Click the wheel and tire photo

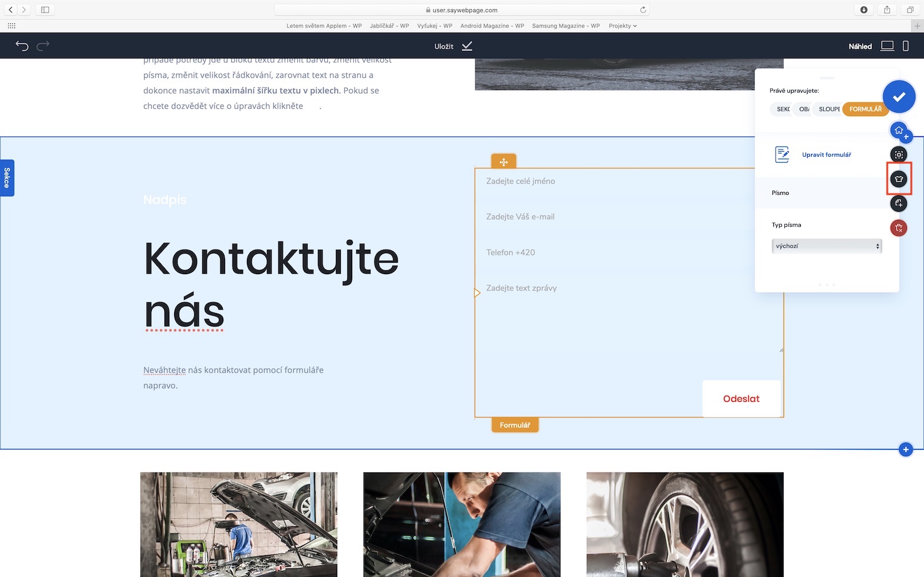(x=685, y=524)
